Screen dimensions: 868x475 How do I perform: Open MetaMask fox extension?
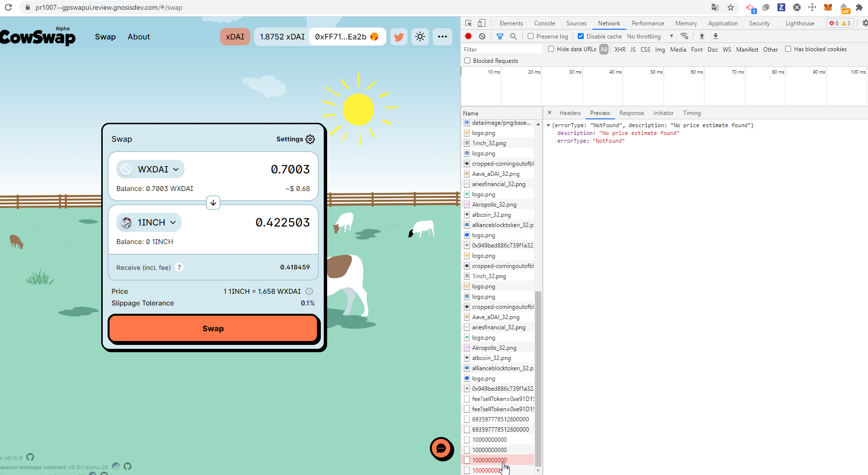(828, 7)
